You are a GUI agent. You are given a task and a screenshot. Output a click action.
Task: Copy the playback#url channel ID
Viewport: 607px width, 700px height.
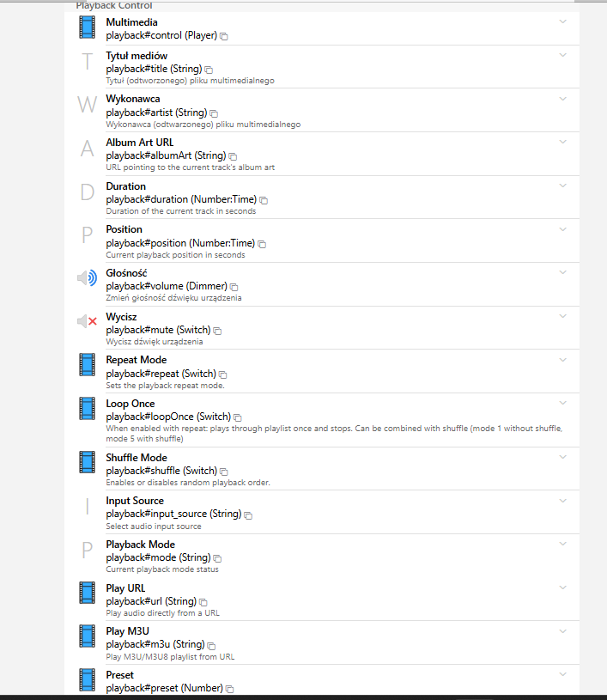click(203, 602)
